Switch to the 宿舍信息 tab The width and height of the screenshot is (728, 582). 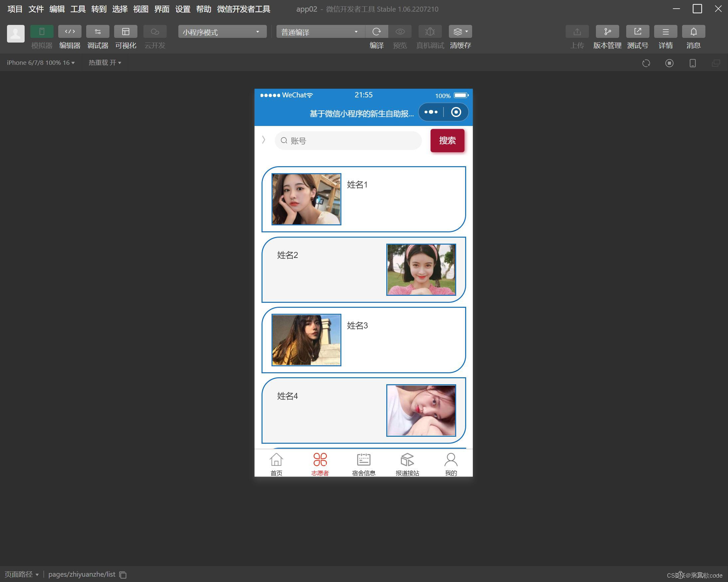point(363,464)
